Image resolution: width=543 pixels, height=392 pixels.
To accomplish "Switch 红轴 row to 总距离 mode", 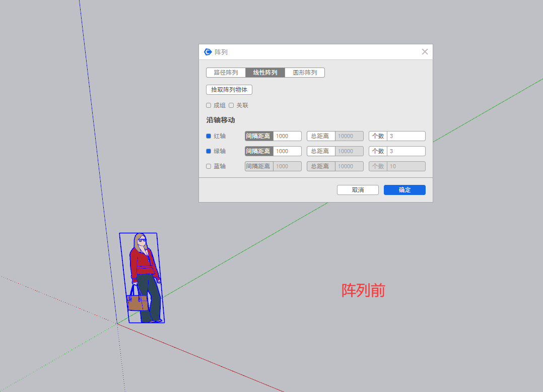I will pyautogui.click(x=321, y=136).
